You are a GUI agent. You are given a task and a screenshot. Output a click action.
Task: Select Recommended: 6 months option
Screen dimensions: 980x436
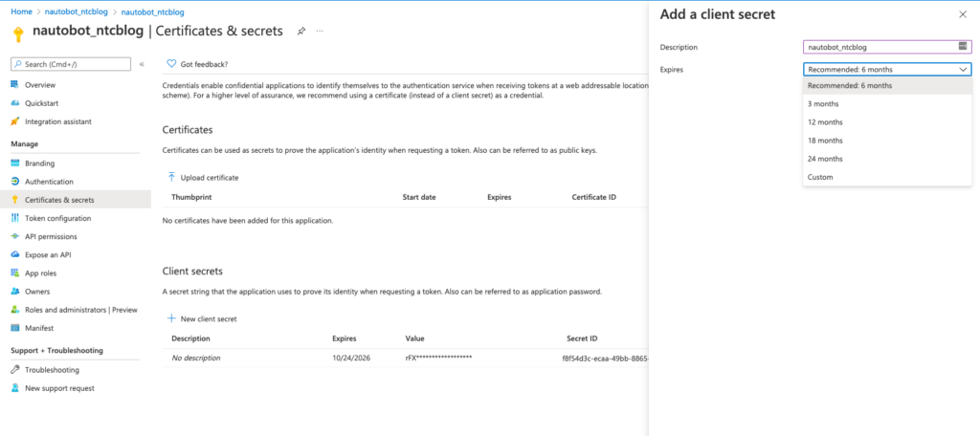click(887, 86)
